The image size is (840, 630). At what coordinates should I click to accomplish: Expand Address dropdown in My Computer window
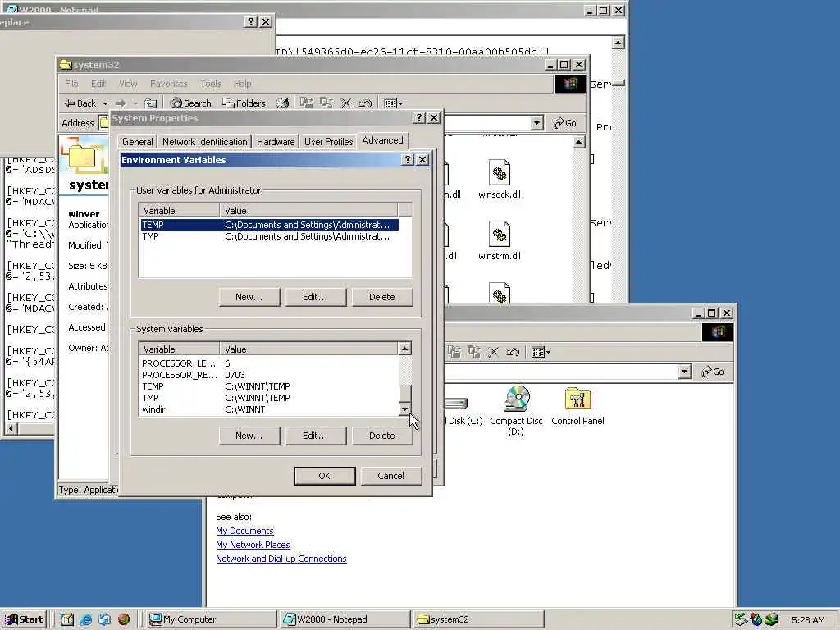point(684,372)
